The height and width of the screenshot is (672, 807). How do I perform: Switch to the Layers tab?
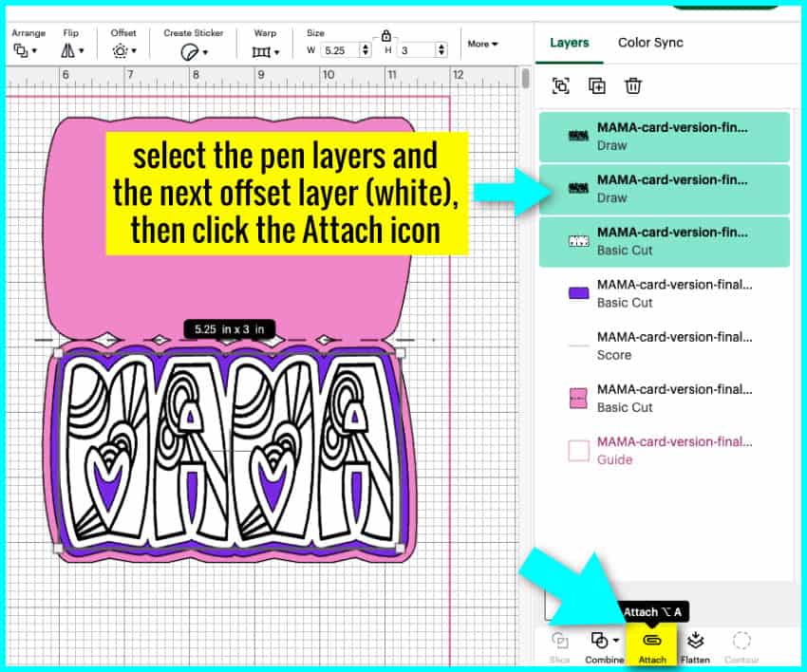[570, 43]
